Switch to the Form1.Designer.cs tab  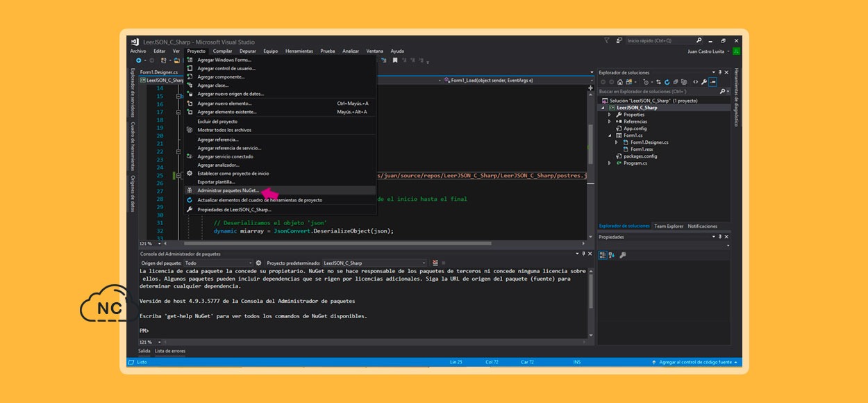tap(159, 72)
